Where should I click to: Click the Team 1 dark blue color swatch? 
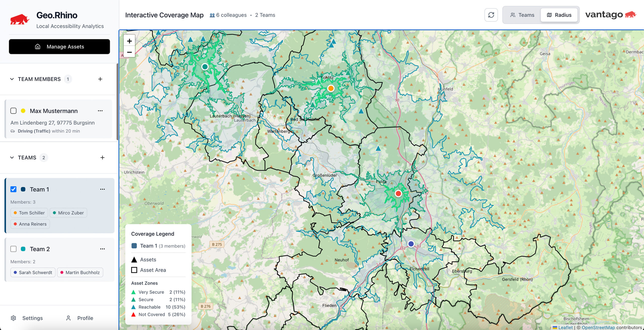point(23,189)
